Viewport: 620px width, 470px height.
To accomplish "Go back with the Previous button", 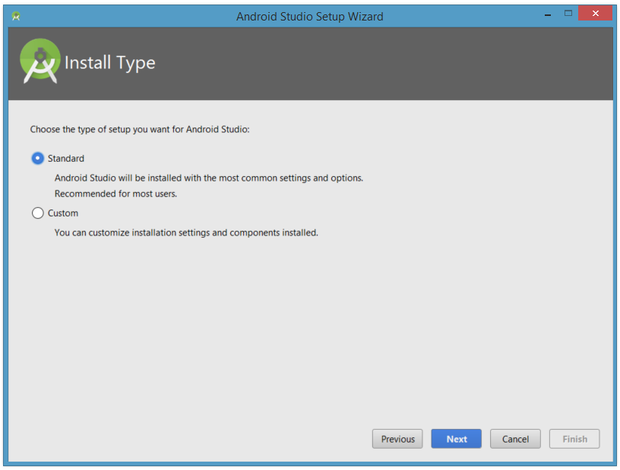I will pos(397,439).
